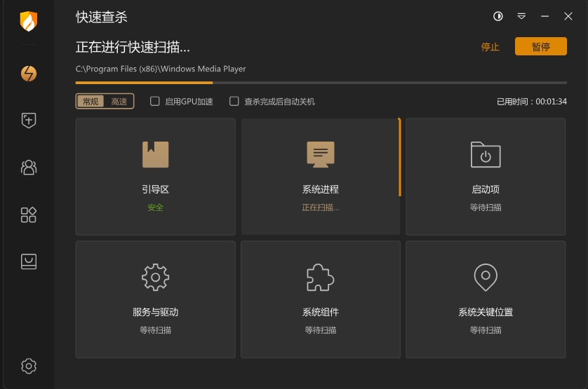The image size is (588, 389).
Task: Click the theme switch icon in title bar
Action: coord(498,16)
